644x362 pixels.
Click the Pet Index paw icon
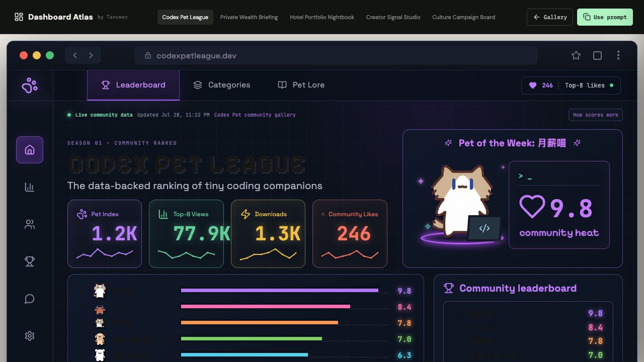coord(82,214)
